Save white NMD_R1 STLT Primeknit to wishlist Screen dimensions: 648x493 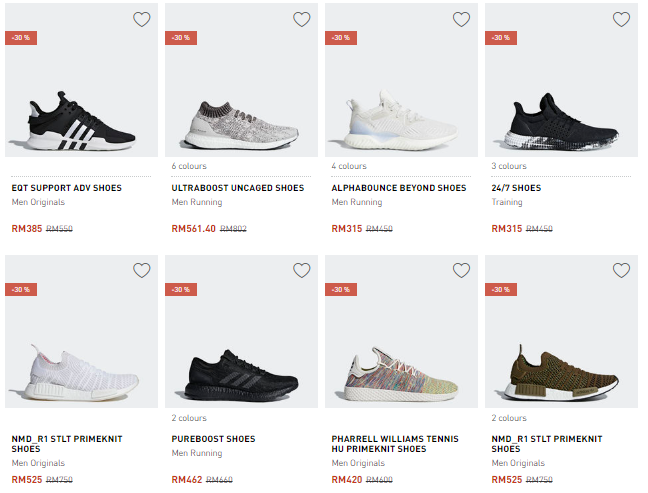[x=142, y=270]
